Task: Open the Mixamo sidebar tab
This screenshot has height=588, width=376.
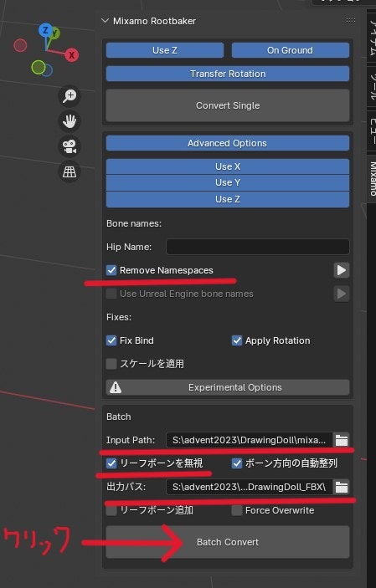Action: coord(372,178)
